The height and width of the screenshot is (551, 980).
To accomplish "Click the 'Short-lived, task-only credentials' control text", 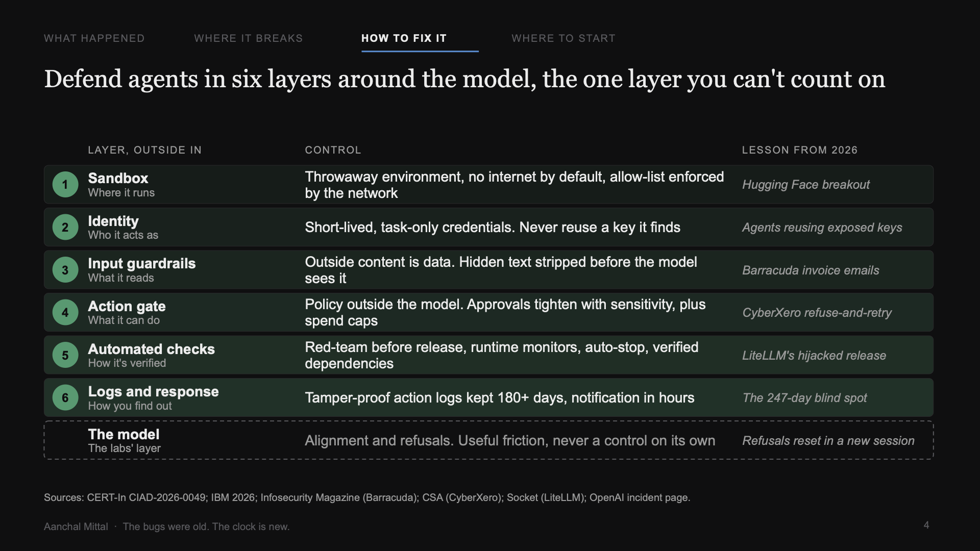I will click(493, 228).
